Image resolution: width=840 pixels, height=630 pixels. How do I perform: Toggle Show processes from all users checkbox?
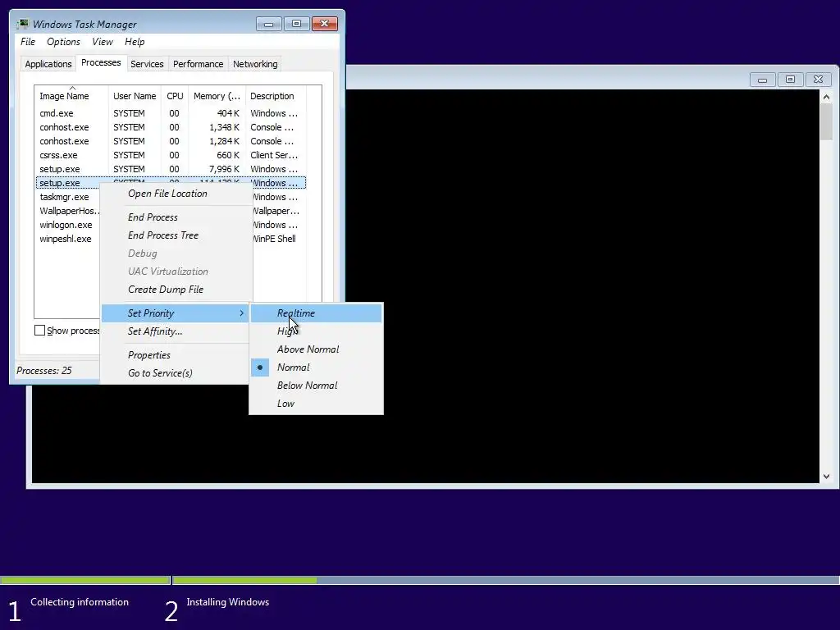click(39, 331)
